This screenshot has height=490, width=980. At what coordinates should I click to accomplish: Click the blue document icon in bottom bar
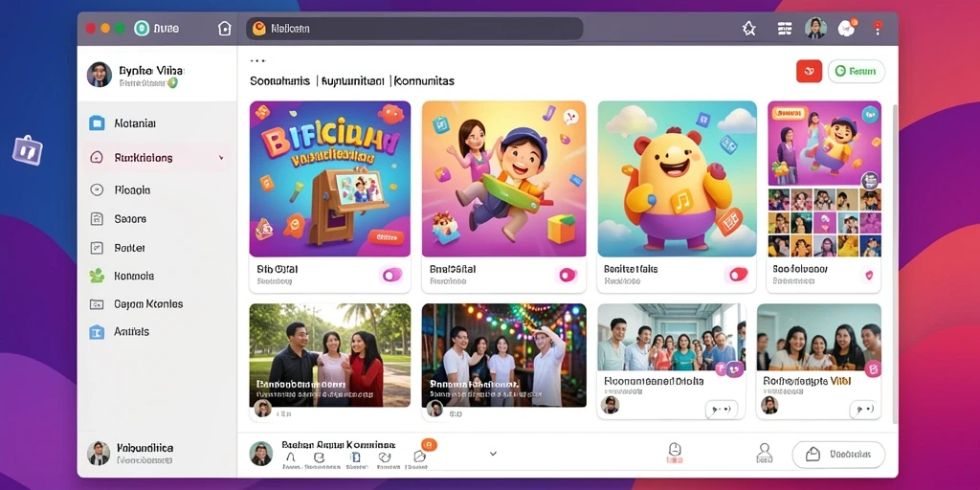pos(355,458)
